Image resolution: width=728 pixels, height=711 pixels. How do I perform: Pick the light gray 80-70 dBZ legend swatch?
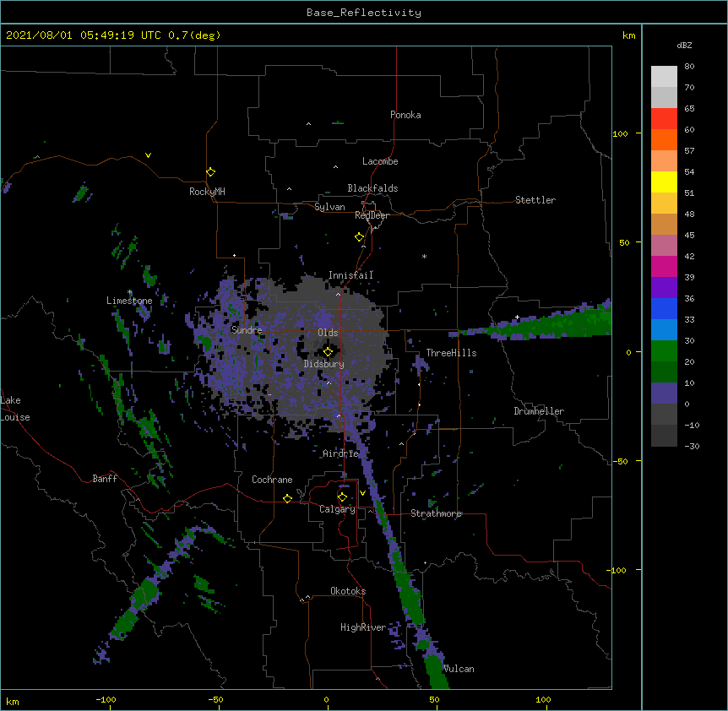click(664, 77)
